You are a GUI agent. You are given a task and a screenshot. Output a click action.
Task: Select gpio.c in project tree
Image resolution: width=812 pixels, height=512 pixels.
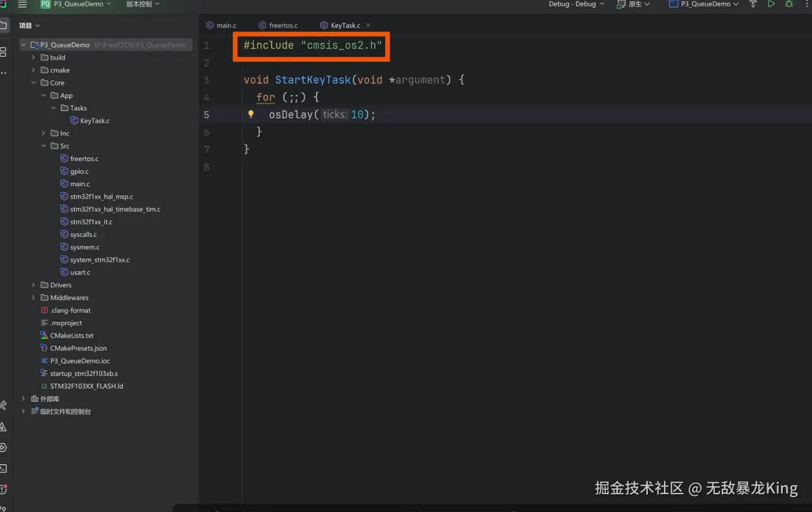79,171
